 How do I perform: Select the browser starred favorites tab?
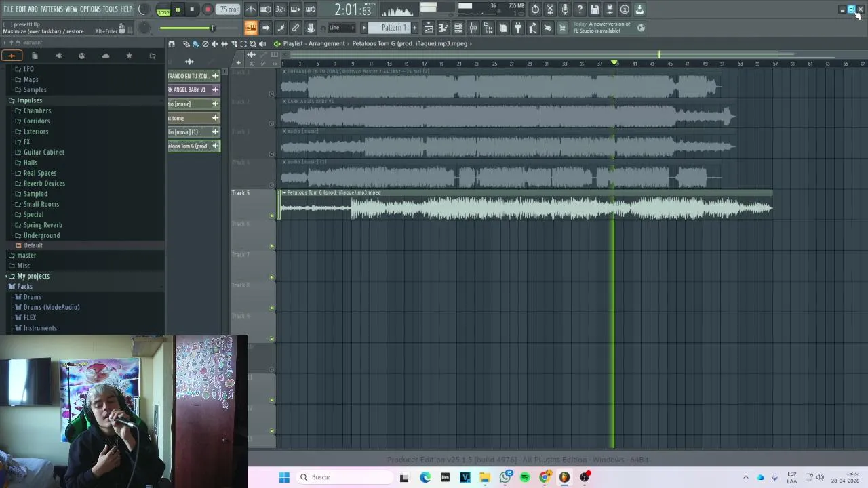point(129,56)
